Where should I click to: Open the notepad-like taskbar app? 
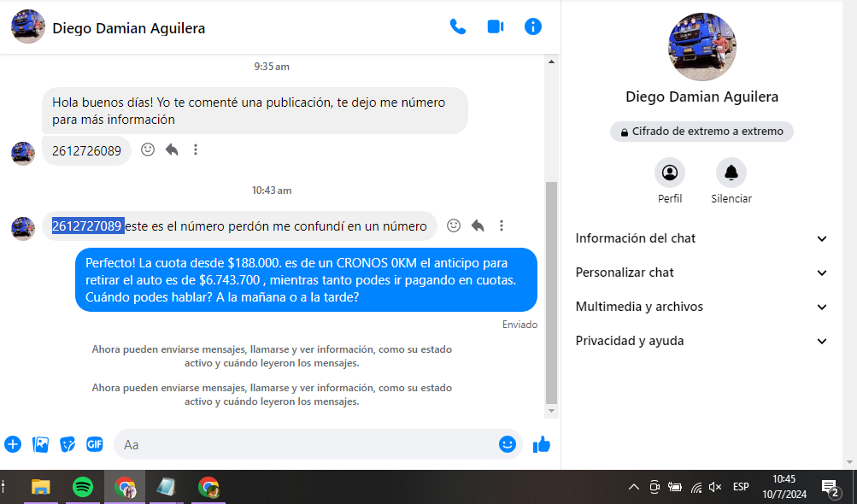tap(166, 487)
